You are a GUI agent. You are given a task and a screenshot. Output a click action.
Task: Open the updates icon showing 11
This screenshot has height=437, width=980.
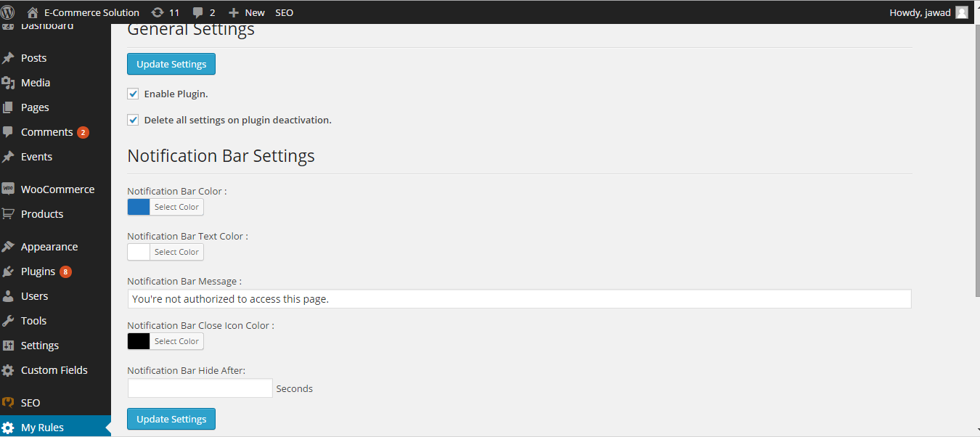pyautogui.click(x=158, y=12)
